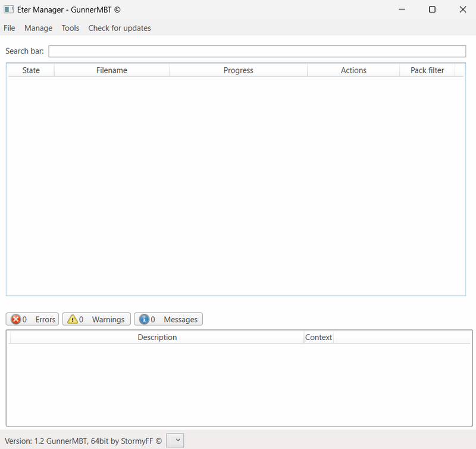This screenshot has height=449, width=476.
Task: Click Check for updates
Action: coord(119,28)
